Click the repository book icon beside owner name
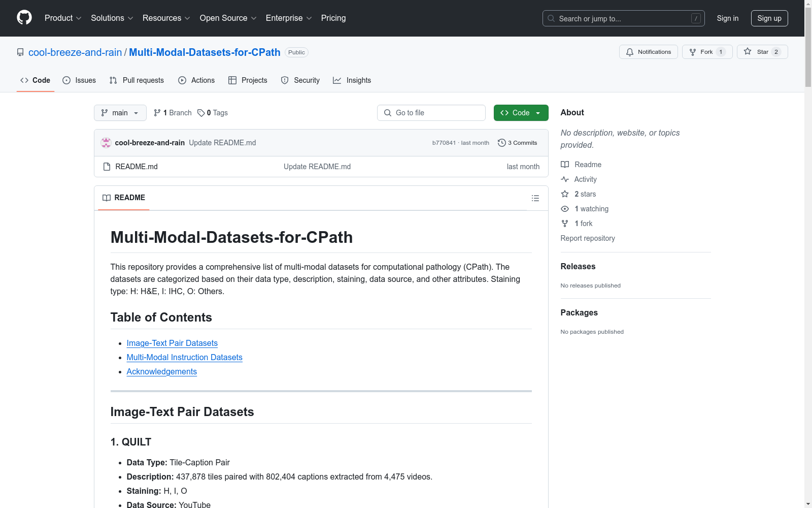Viewport: 812px width, 508px height. click(x=20, y=52)
